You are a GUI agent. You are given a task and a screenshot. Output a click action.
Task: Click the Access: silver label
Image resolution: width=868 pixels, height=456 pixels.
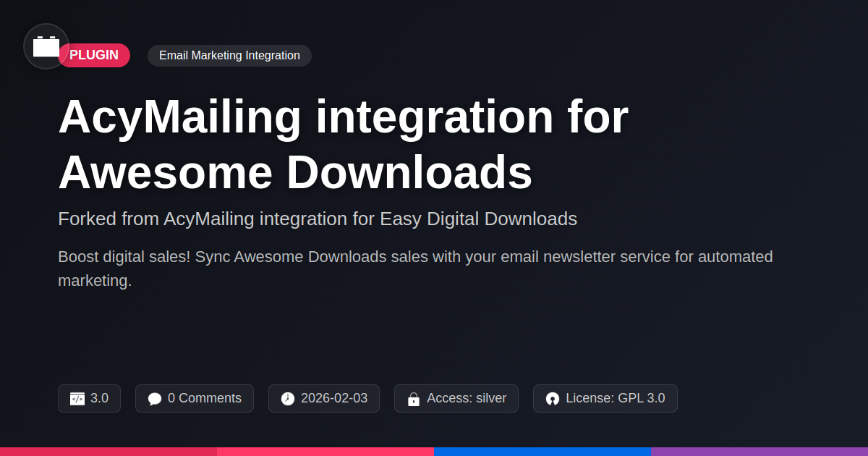click(467, 398)
